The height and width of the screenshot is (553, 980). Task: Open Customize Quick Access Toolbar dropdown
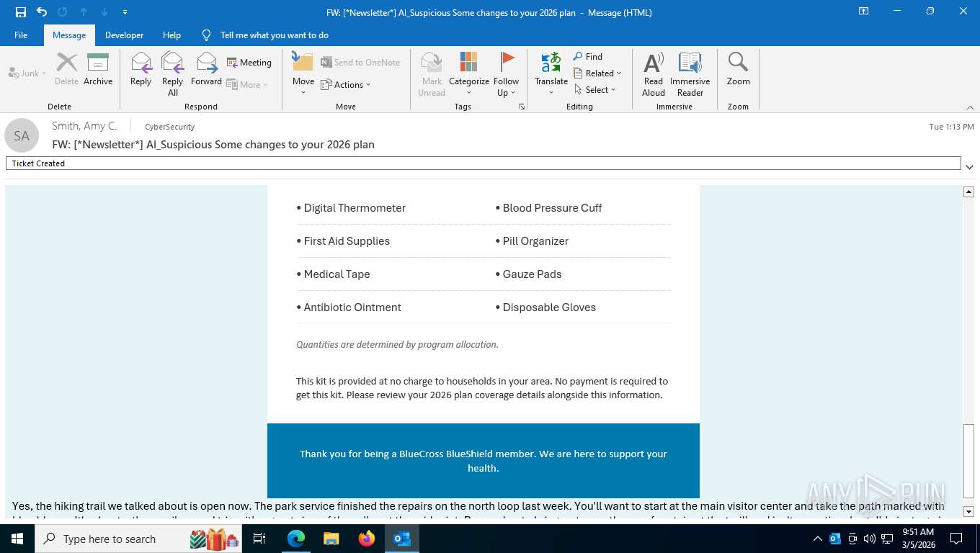coord(125,12)
